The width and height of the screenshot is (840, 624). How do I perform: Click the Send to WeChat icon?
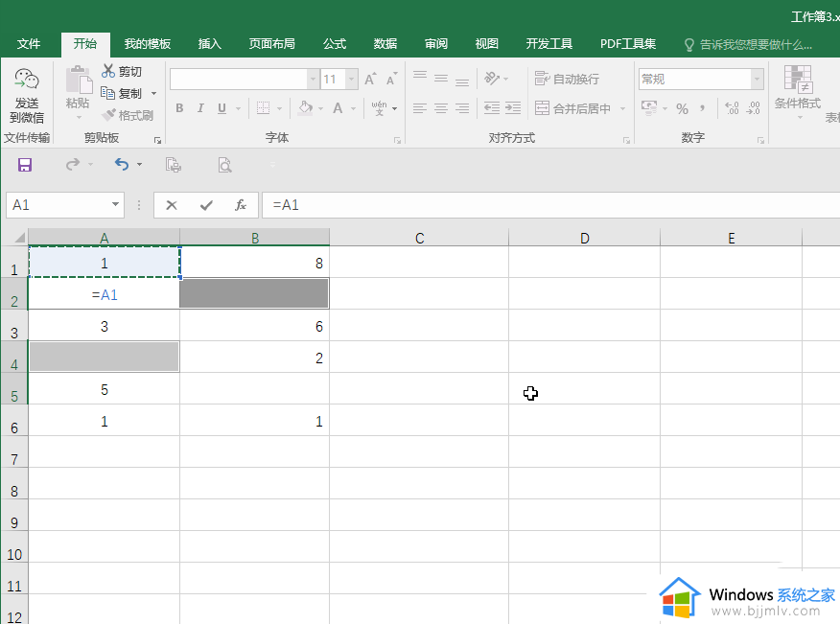(27, 81)
